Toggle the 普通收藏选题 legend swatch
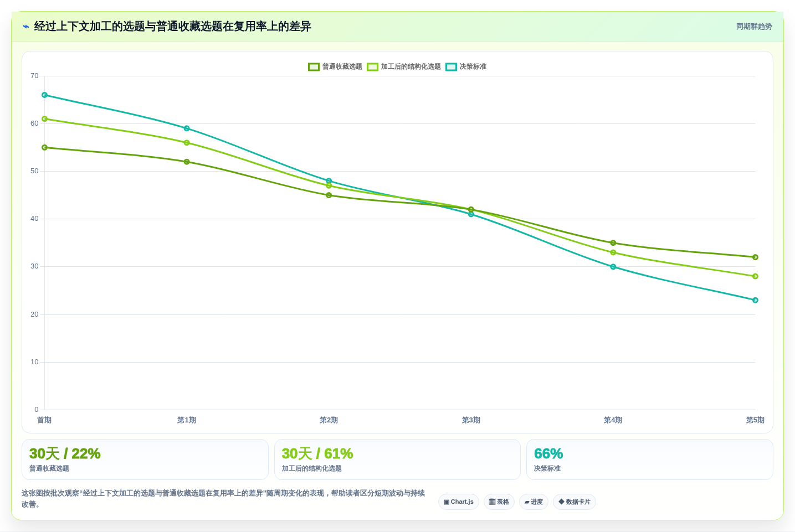 [x=314, y=67]
